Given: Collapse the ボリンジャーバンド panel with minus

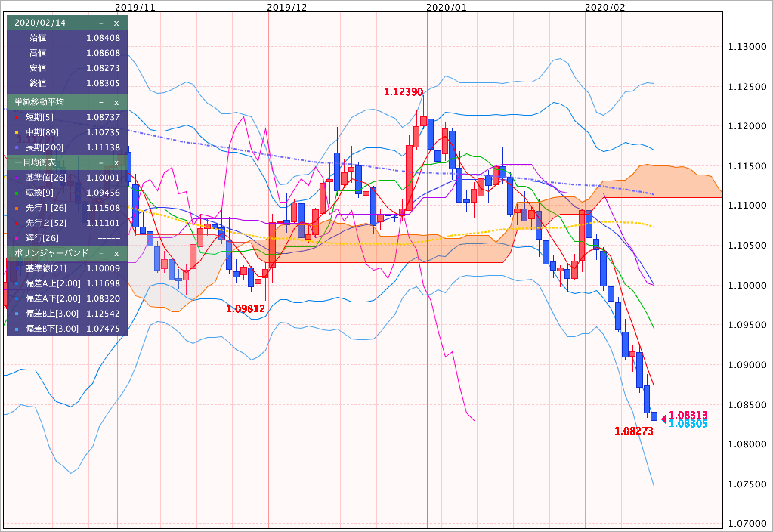Looking at the screenshot, I should (101, 253).
